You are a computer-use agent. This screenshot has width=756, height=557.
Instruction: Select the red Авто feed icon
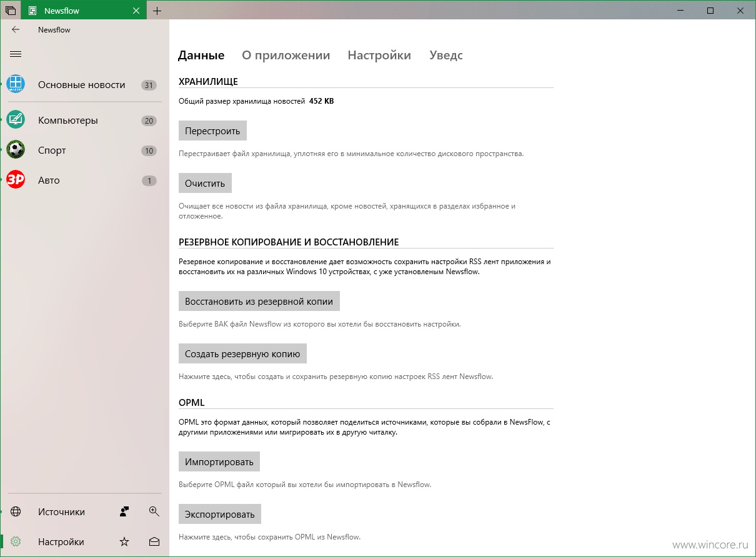click(x=16, y=180)
